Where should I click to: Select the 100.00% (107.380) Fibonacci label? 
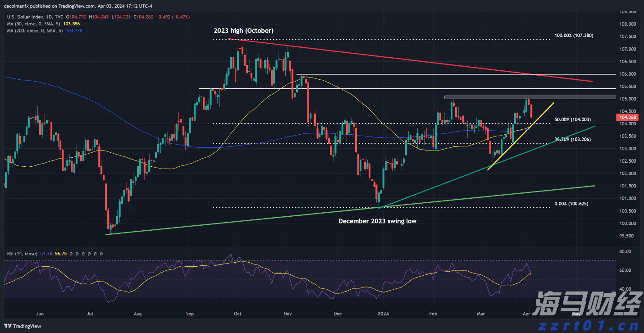click(x=573, y=35)
